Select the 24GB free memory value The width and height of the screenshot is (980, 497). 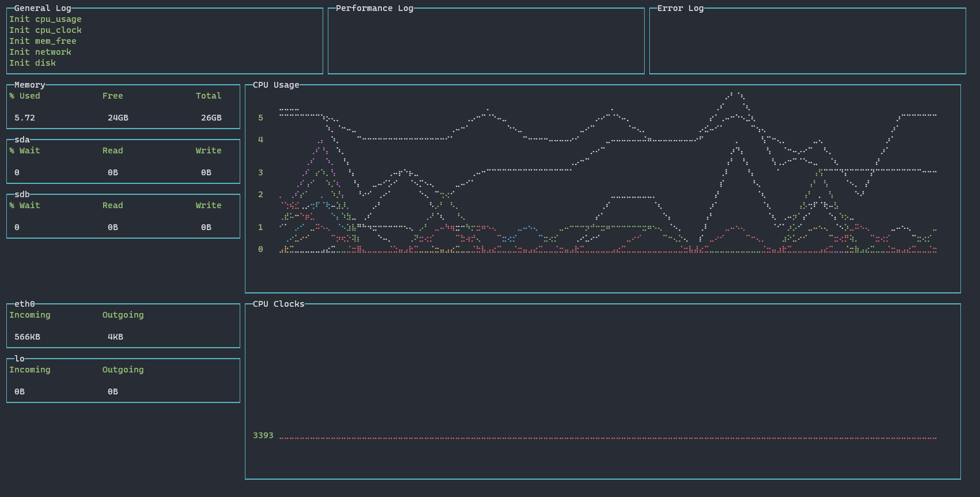coord(118,118)
